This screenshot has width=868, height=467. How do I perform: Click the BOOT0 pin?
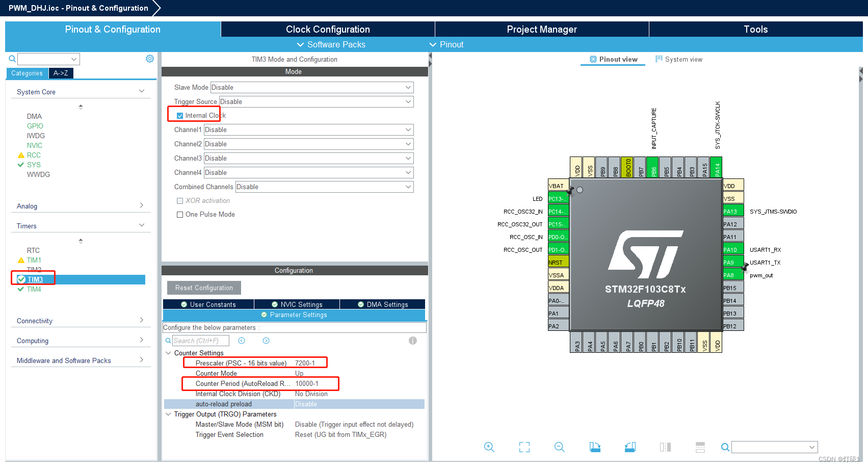[627, 167]
